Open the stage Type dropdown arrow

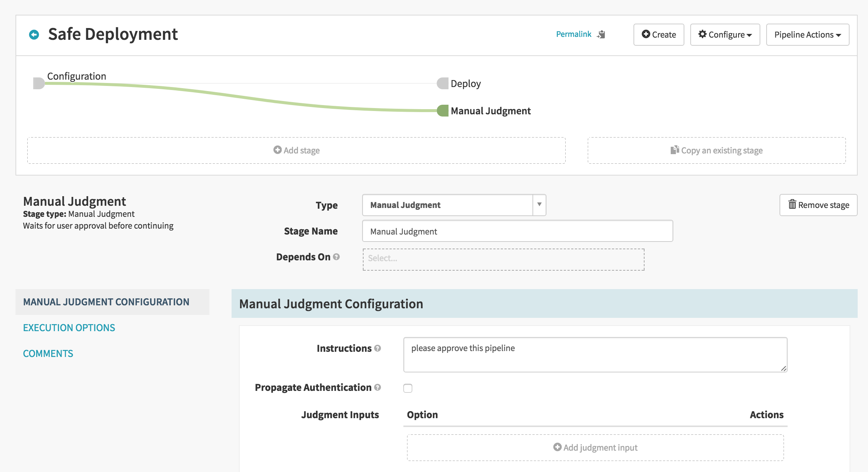tap(539, 205)
